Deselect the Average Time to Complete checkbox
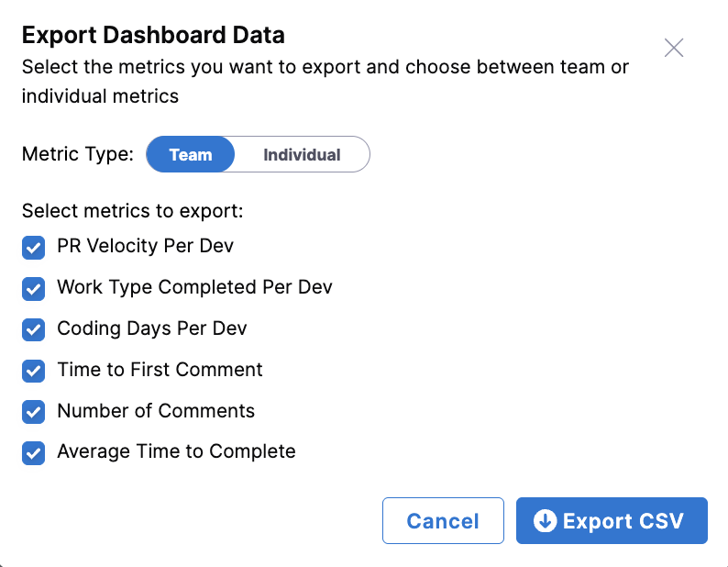Viewport: 728px width, 567px height. tap(34, 453)
